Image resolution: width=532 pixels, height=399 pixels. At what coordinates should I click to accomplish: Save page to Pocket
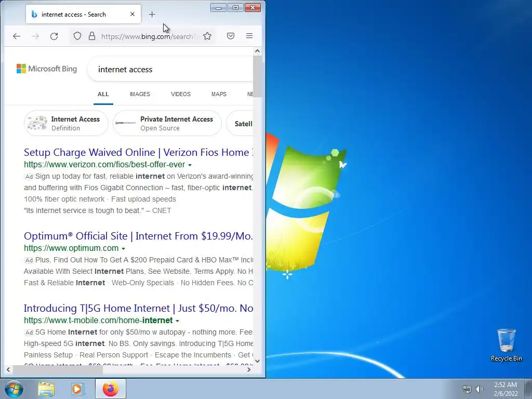(x=231, y=36)
